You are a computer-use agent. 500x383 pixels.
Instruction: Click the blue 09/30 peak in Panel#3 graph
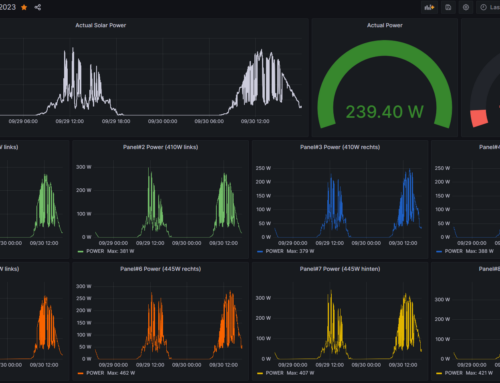410,171
